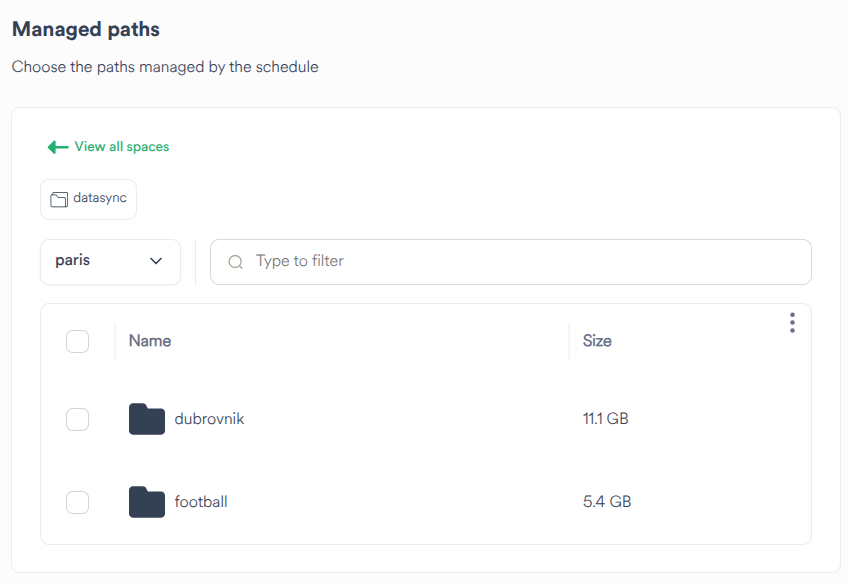Click the dubrovnik folder icon
The image size is (849, 584).
(146, 419)
